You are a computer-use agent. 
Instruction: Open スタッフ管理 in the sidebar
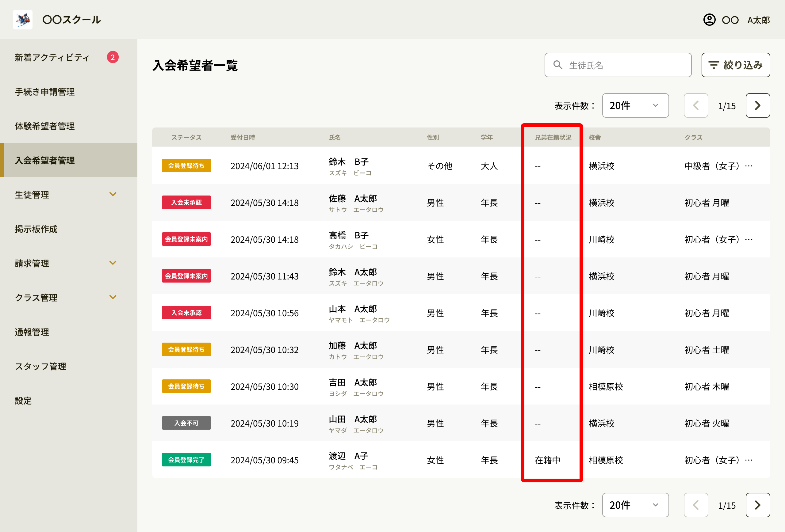click(69, 366)
